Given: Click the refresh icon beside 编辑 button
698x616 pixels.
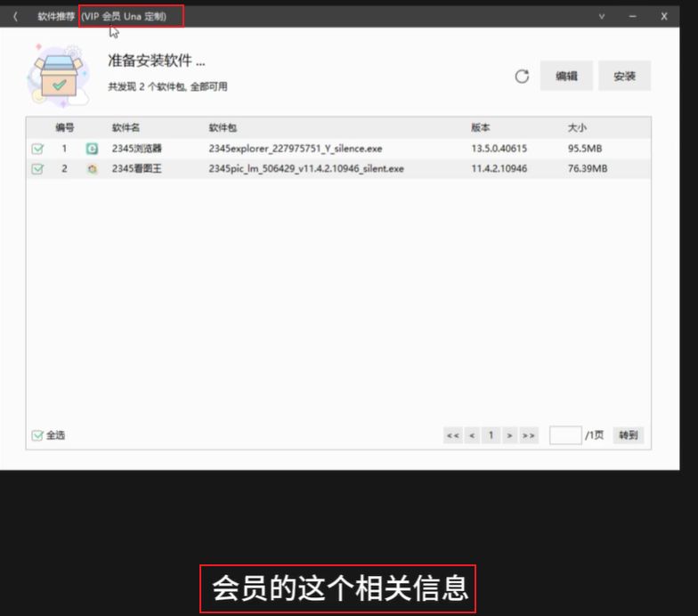Looking at the screenshot, I should click(522, 77).
